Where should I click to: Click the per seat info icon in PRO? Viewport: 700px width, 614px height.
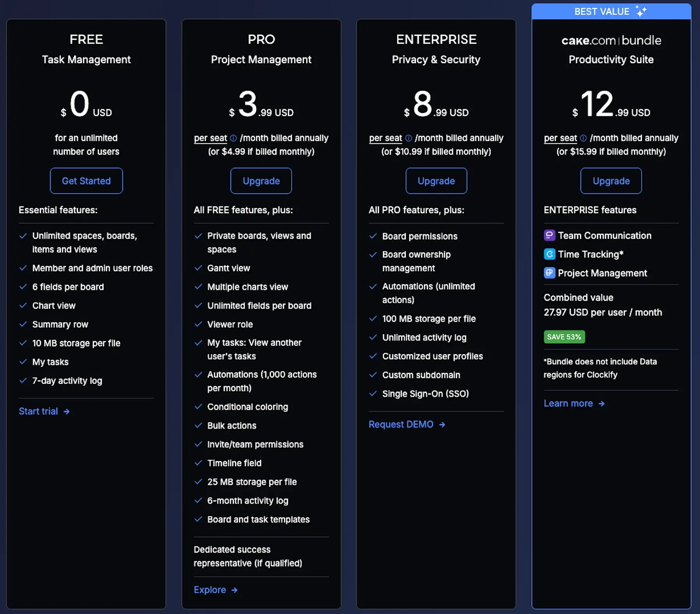[233, 138]
